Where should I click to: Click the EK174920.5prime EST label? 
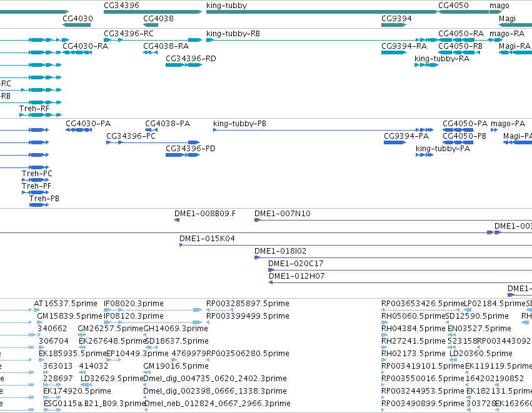pyautogui.click(x=77, y=392)
